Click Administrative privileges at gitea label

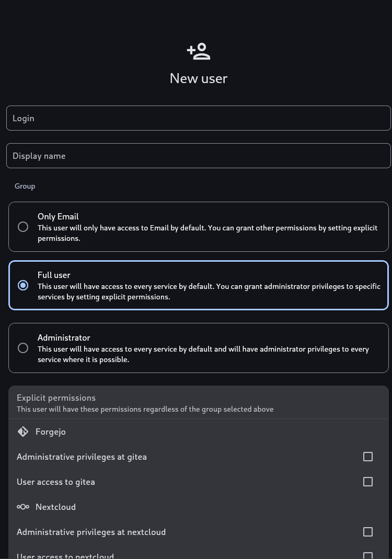[82, 457]
